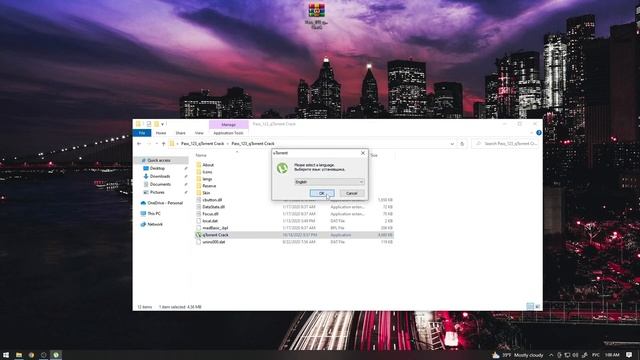Open the weather widget in taskbar

tap(518, 355)
